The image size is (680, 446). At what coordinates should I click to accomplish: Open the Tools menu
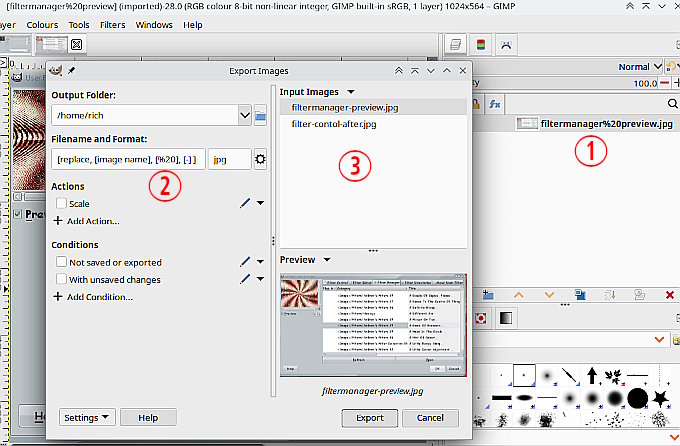[79, 25]
